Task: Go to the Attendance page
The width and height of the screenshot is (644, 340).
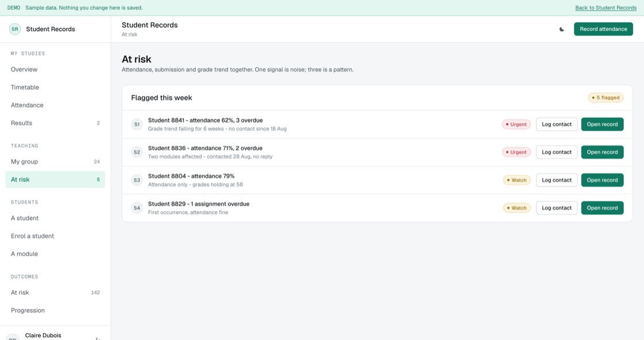Action: 55,105
